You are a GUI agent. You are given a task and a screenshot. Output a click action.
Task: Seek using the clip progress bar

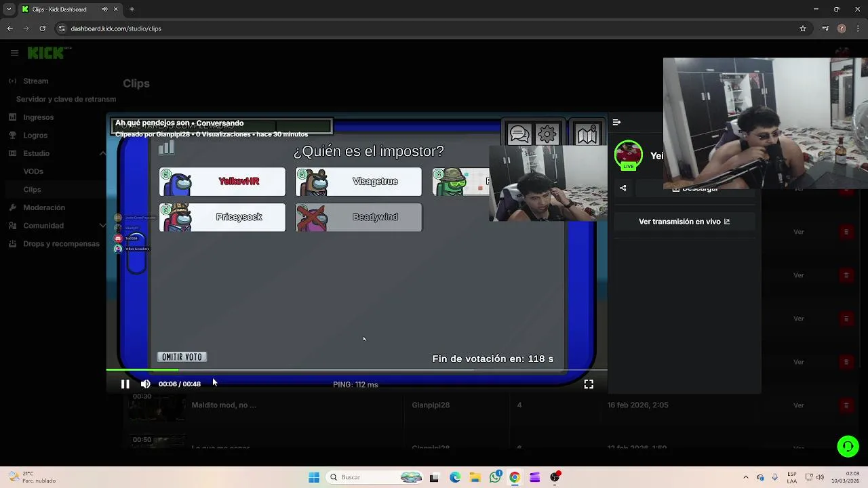pos(357,370)
